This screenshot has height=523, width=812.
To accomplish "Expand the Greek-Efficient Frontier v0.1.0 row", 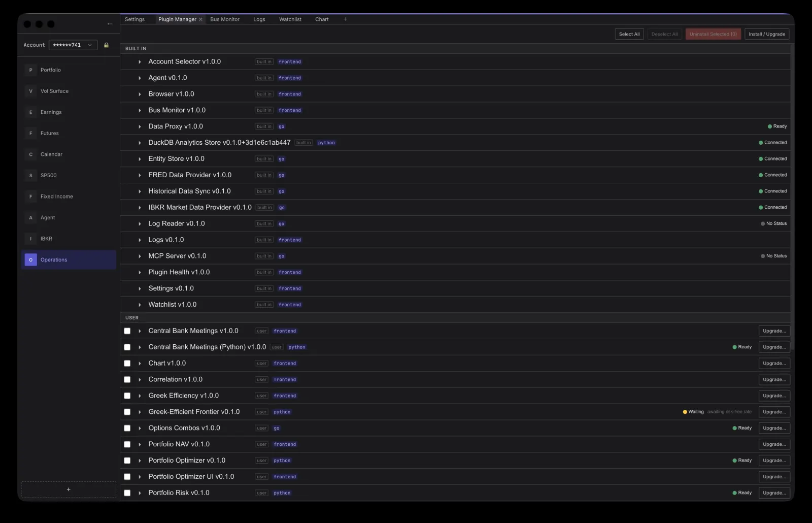I will (x=140, y=412).
